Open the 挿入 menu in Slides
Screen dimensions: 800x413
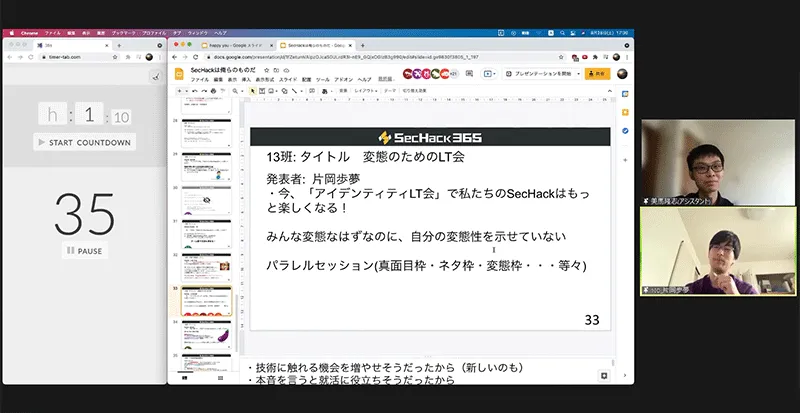click(246, 80)
